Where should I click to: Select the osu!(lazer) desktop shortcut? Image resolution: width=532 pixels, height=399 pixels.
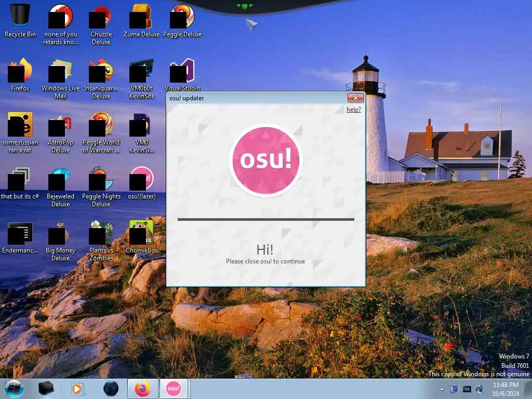[141, 183]
